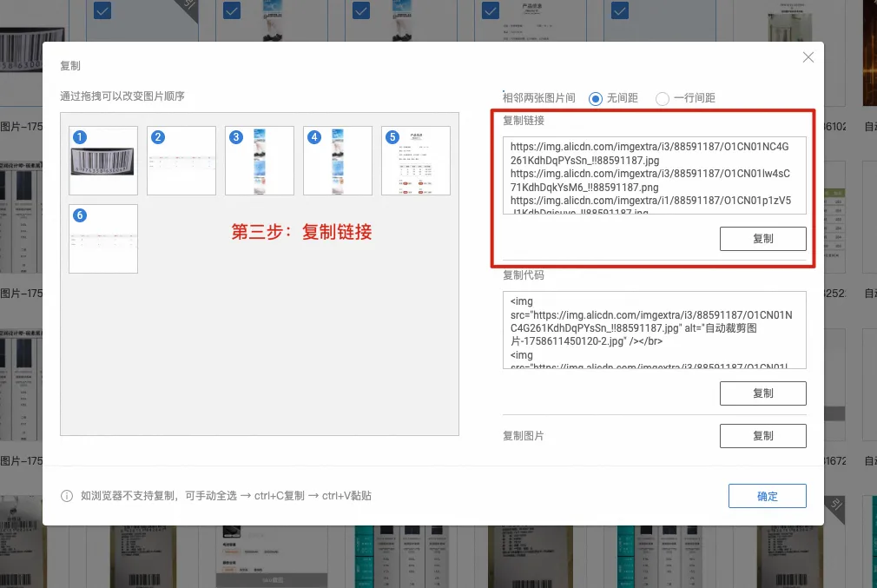This screenshot has width=877, height=588.
Task: Click inside the 复制代码 HTML text box
Action: (655, 329)
